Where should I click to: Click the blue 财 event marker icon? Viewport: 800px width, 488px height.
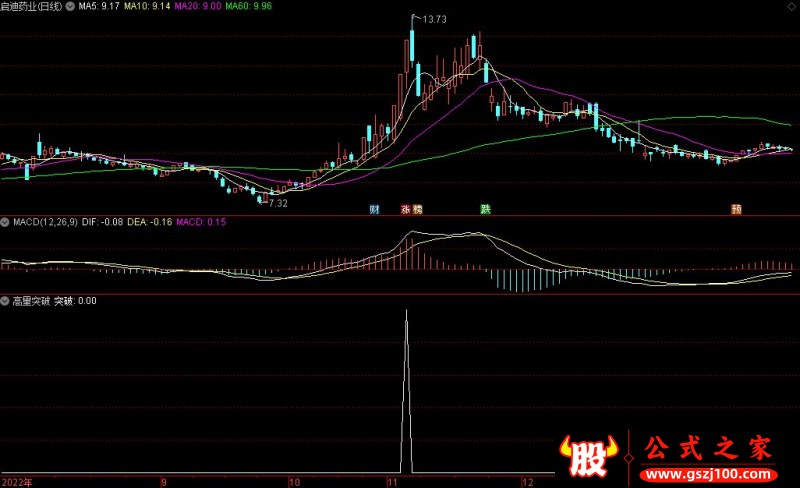click(x=374, y=209)
